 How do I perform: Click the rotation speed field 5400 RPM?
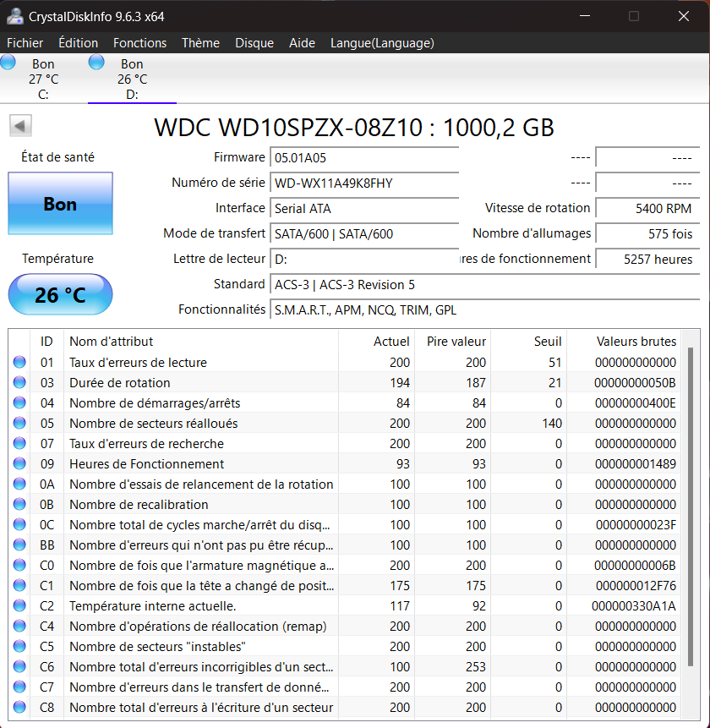click(x=647, y=209)
